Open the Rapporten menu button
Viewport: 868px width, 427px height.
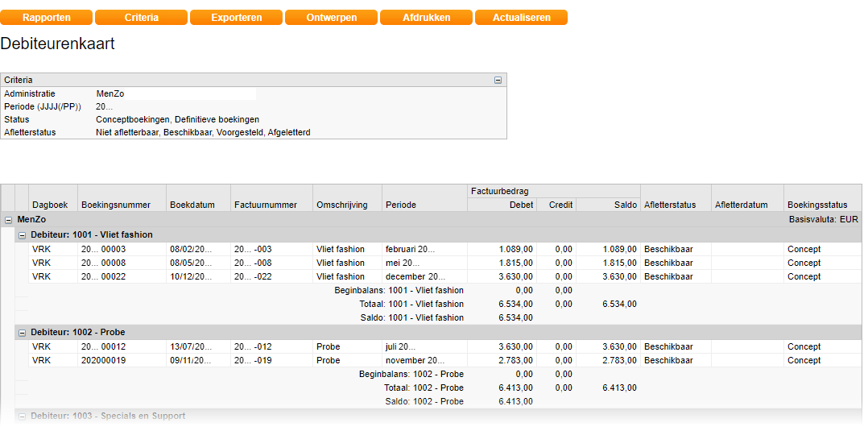[46, 17]
